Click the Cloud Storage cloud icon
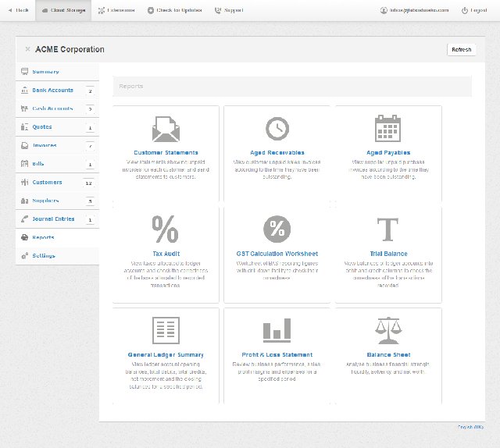Screen dimensions: 500x448 pos(45,10)
